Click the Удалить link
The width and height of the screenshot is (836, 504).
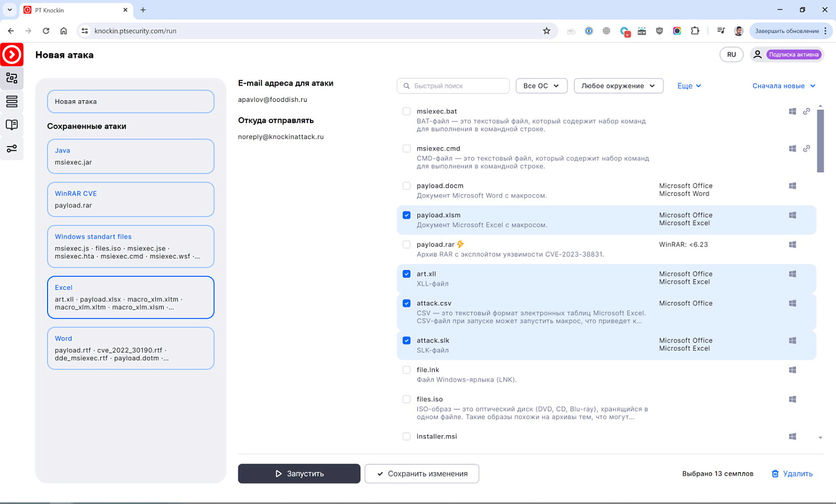pyautogui.click(x=797, y=474)
